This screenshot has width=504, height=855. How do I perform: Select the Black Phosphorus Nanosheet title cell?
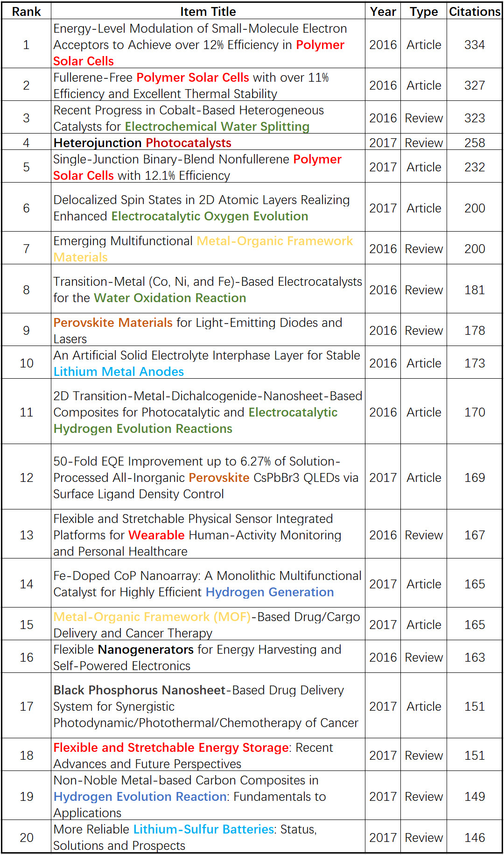tap(205, 707)
